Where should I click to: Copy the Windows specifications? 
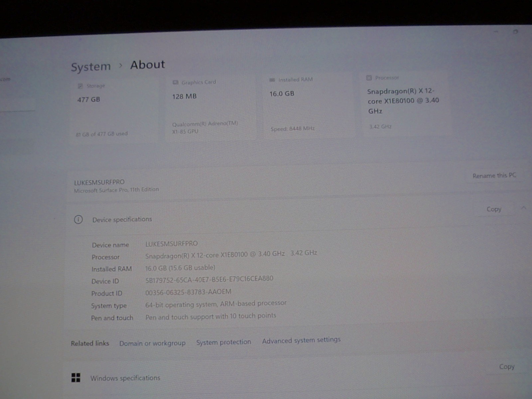click(x=507, y=366)
